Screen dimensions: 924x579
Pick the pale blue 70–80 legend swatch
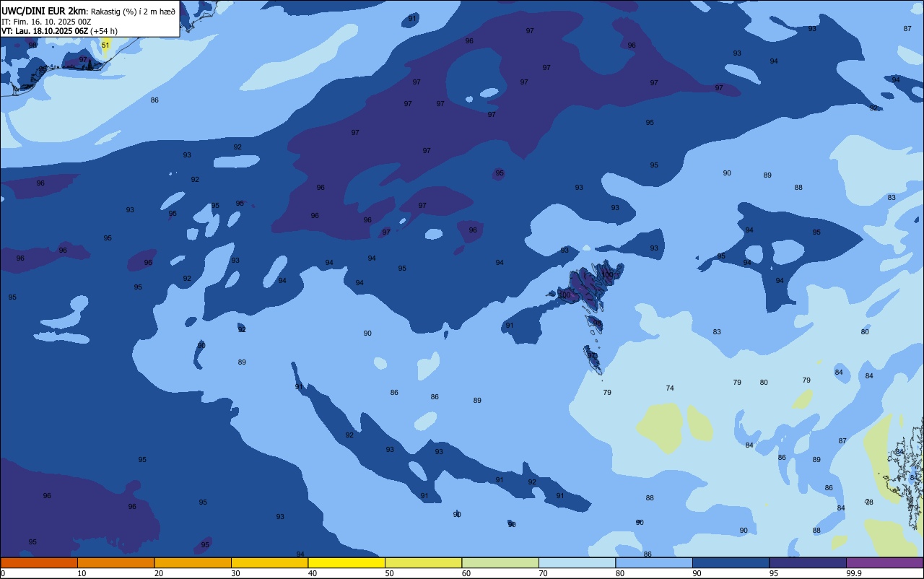click(x=577, y=562)
